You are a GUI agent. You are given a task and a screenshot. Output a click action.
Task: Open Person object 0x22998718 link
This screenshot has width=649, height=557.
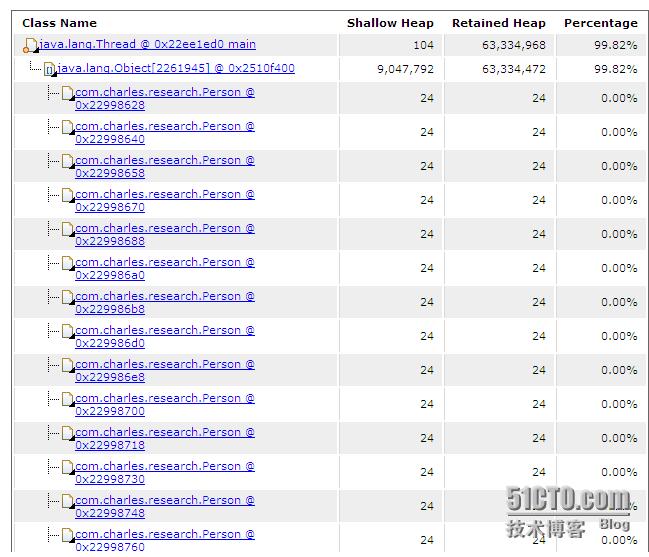(x=165, y=438)
